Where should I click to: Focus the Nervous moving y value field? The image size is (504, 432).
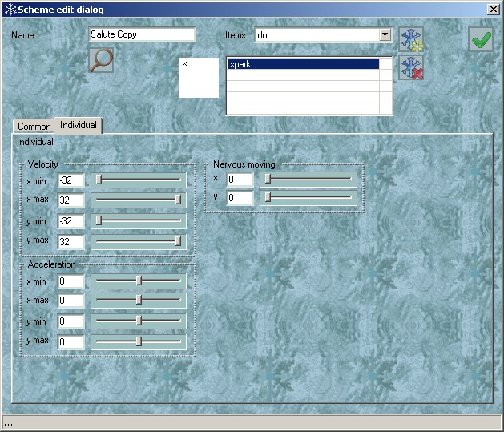(x=240, y=197)
